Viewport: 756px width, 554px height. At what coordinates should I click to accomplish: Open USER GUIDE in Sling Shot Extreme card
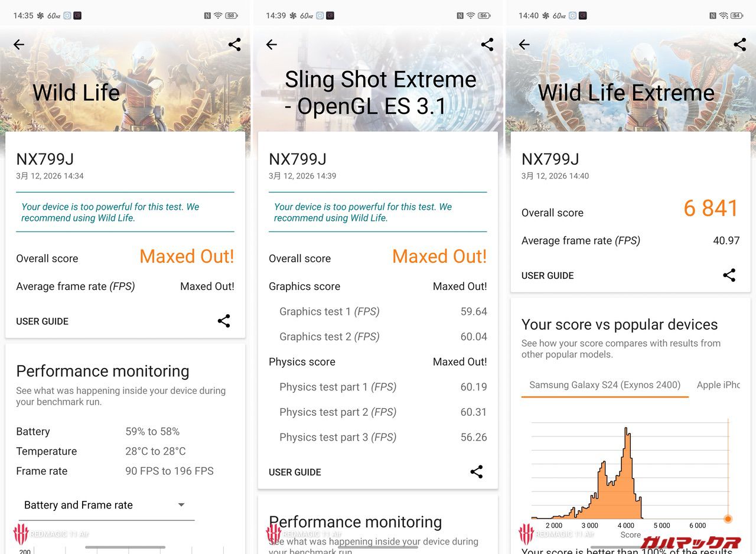(x=295, y=472)
